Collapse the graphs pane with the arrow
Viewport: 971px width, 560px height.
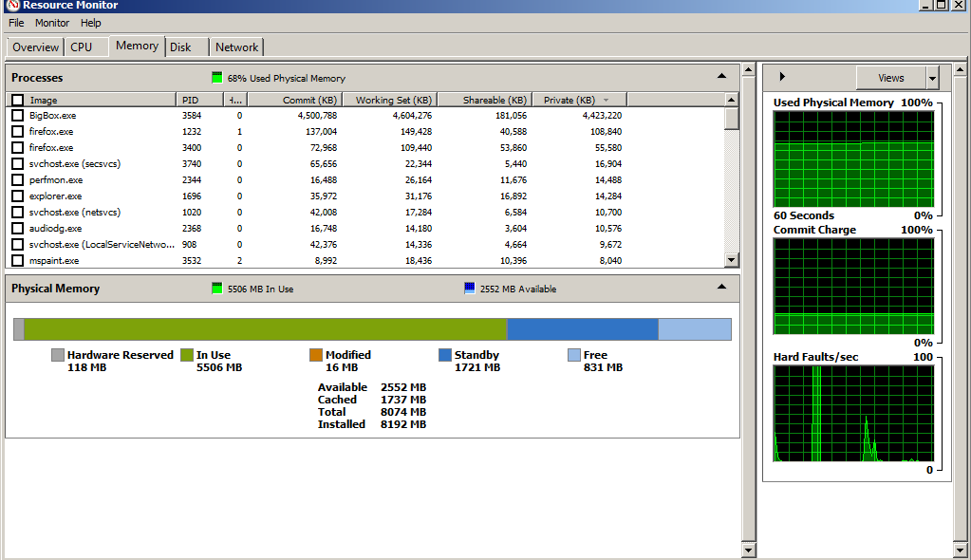click(x=782, y=77)
